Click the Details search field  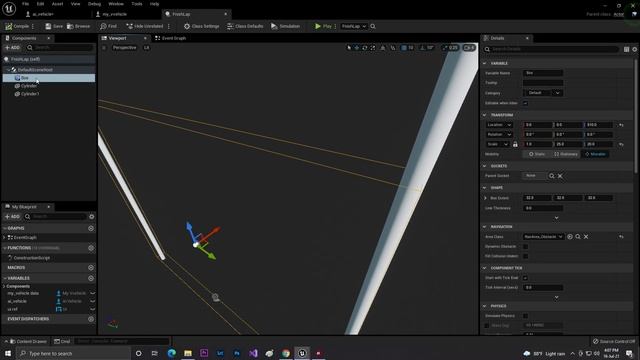[551, 49]
